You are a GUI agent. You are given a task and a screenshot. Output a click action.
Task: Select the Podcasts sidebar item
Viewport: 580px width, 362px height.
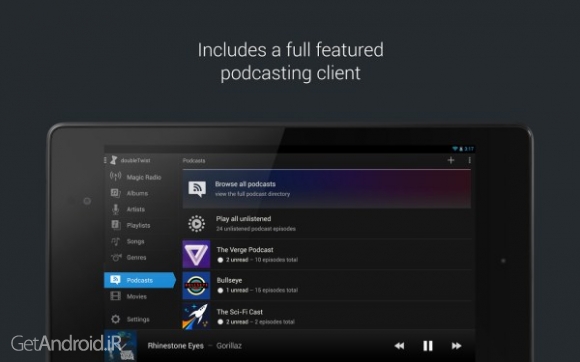(140, 280)
